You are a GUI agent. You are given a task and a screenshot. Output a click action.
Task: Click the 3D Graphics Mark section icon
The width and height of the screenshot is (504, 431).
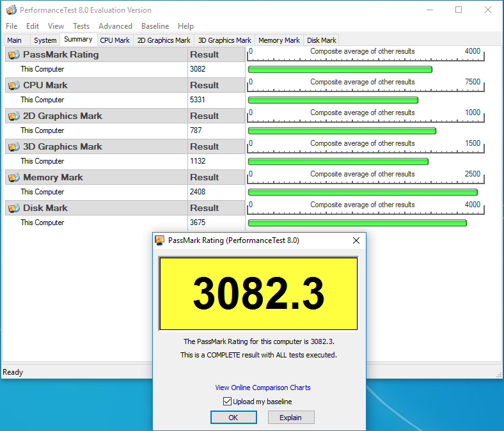(x=14, y=147)
